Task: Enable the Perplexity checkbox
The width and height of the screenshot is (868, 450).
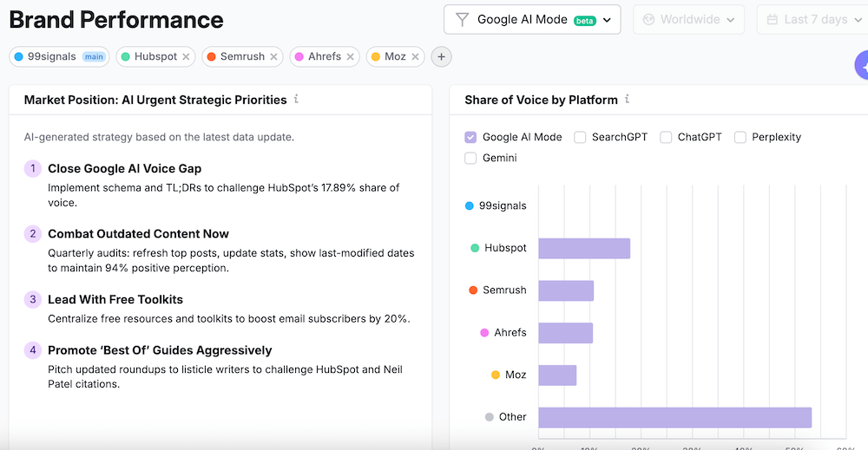Action: pos(740,137)
